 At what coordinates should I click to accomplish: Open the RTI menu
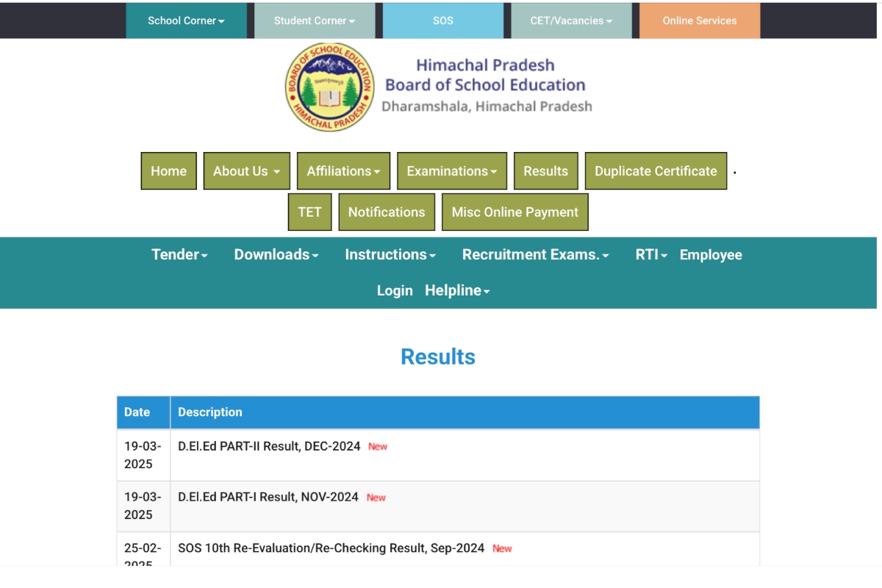[651, 254]
